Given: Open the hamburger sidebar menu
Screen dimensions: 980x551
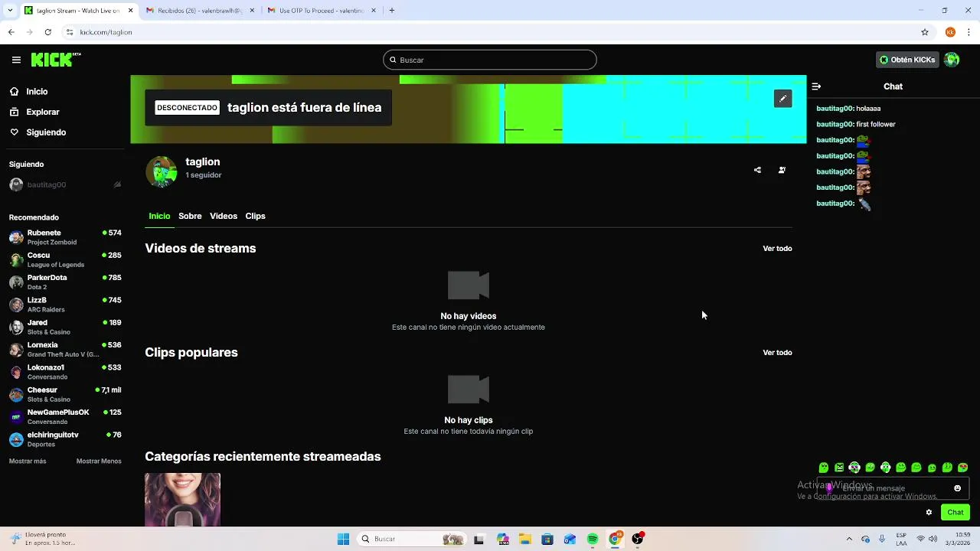Looking at the screenshot, I should pos(16,60).
